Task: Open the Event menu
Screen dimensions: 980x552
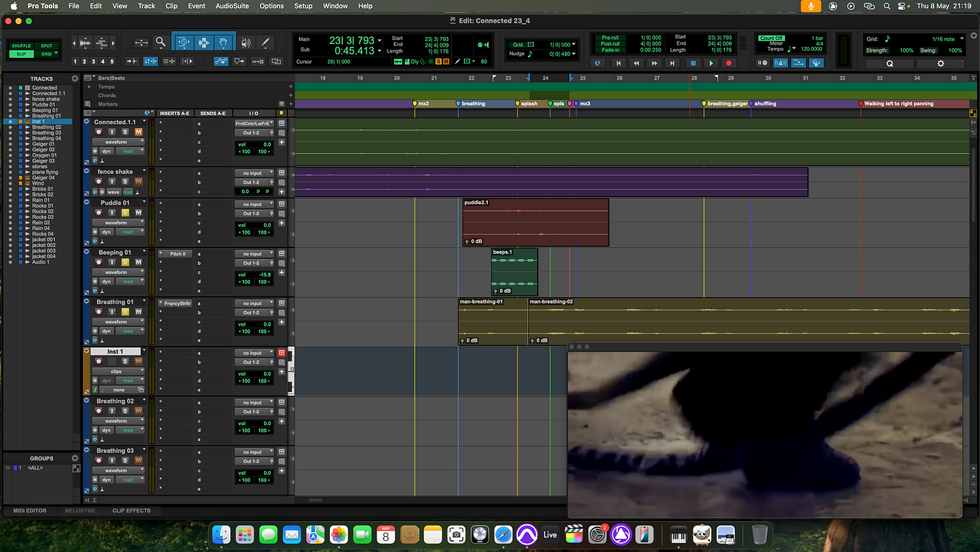Action: (x=197, y=5)
